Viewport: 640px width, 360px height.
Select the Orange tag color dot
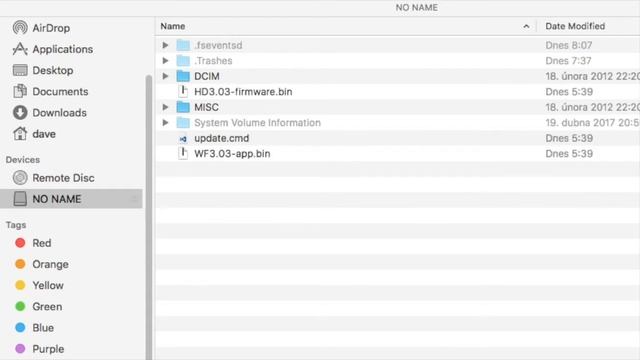pyautogui.click(x=20, y=264)
